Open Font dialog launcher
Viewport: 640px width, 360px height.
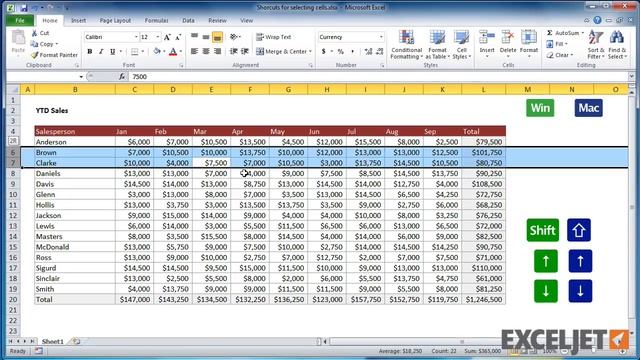click(x=181, y=65)
